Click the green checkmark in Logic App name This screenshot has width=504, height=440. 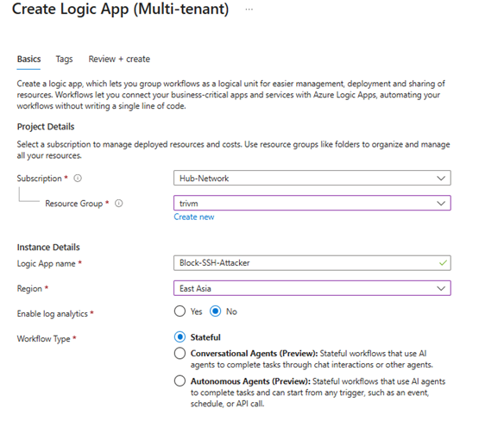point(443,263)
